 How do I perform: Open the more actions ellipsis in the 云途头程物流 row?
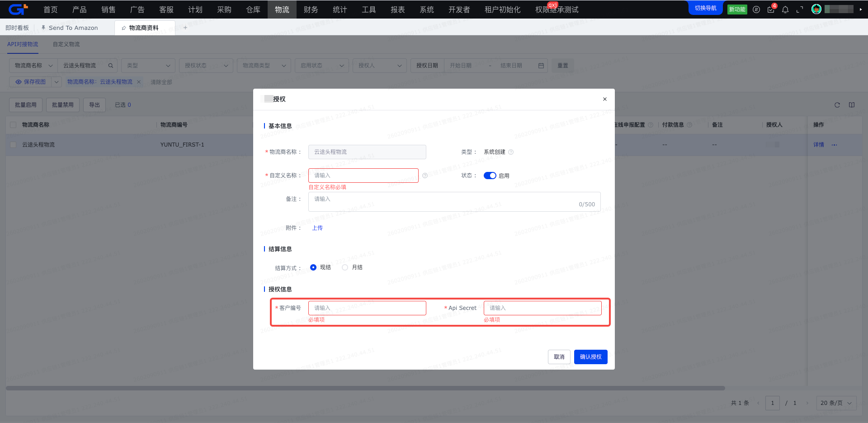pos(834,145)
